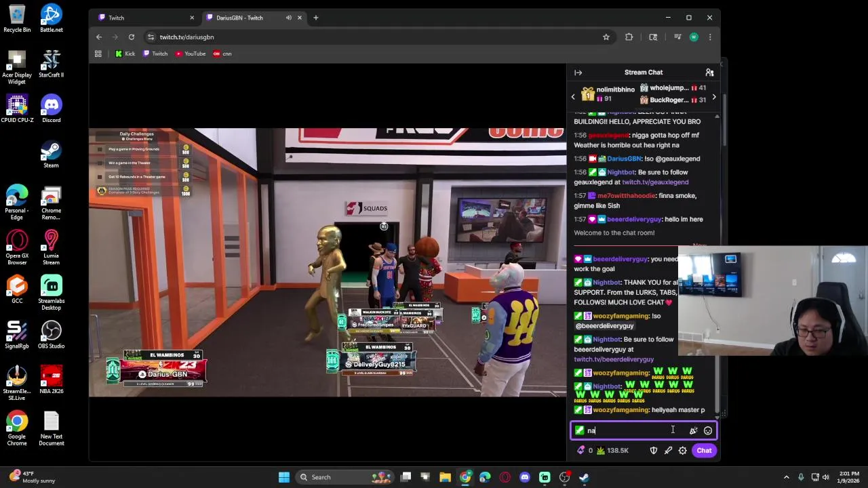
Task: Open chat settings gear
Action: [683, 451]
